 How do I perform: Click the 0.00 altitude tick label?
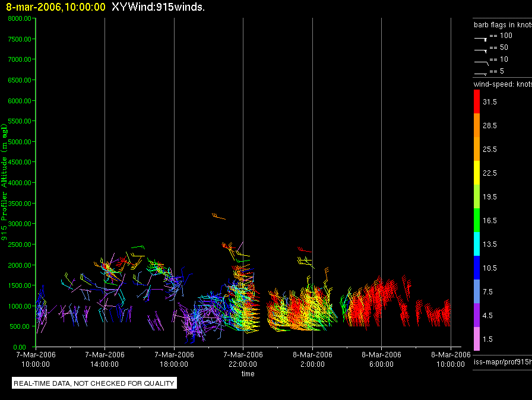[x=20, y=347]
